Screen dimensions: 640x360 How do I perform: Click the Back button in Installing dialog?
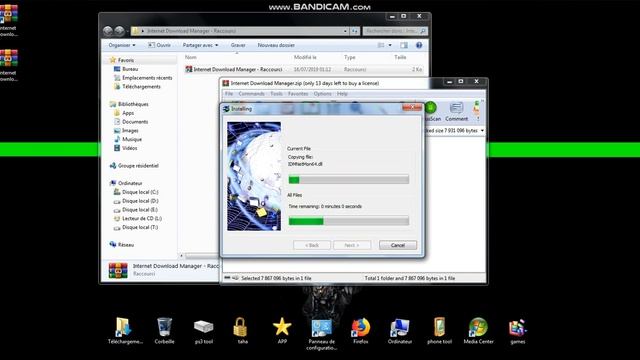[312, 245]
